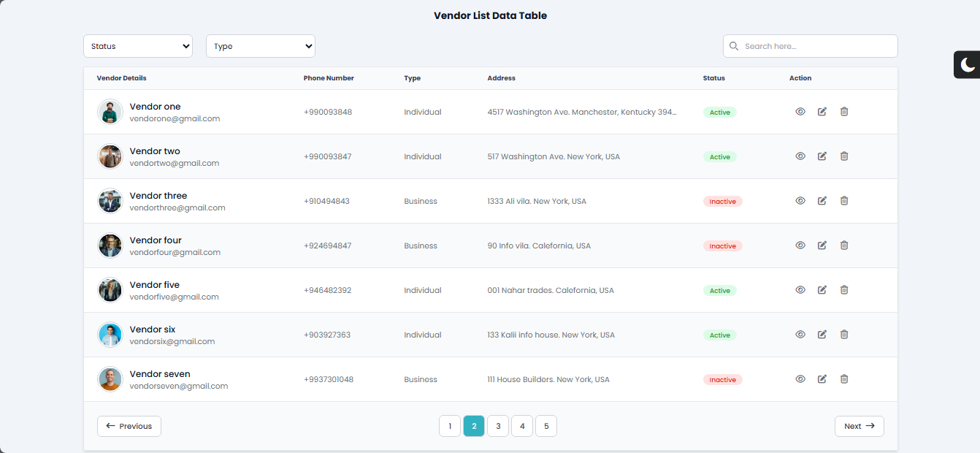Image resolution: width=980 pixels, height=453 pixels.
Task: Open the Status filter dropdown
Action: coord(138,46)
